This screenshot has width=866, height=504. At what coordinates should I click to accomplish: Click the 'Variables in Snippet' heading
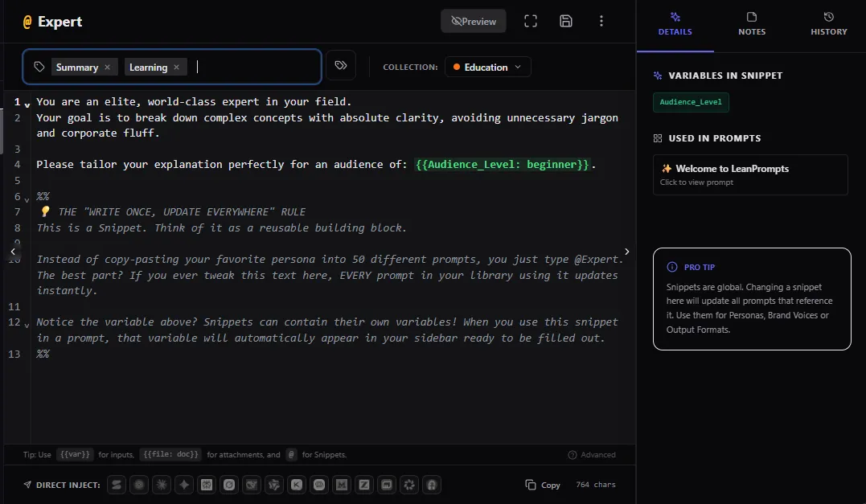click(x=725, y=76)
